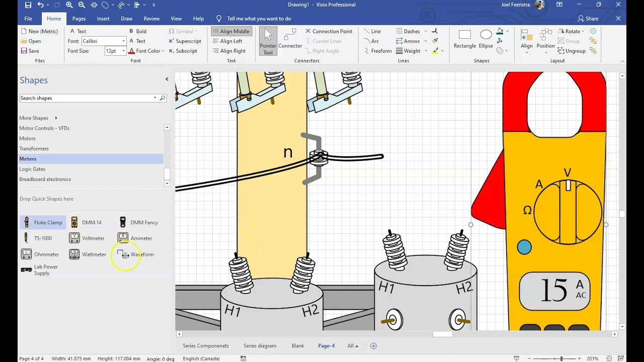Select the Ellipse shape tool
Viewport: 644px width, 362px height.
point(486,39)
